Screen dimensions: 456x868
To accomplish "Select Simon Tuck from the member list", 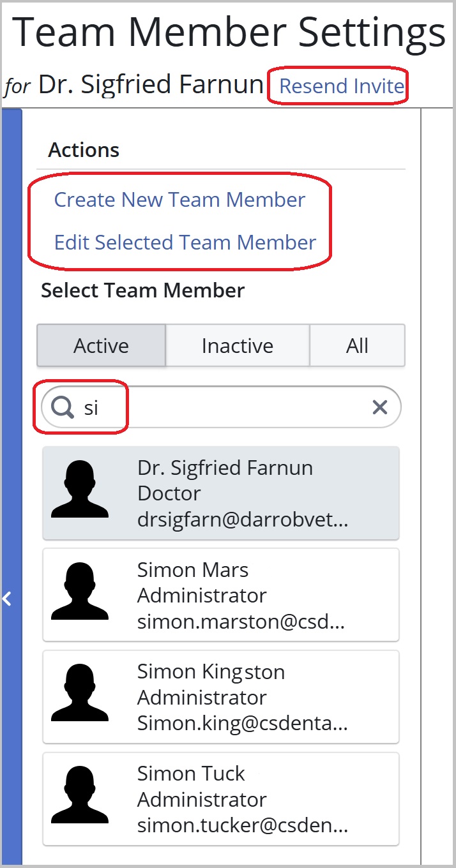I will click(220, 798).
